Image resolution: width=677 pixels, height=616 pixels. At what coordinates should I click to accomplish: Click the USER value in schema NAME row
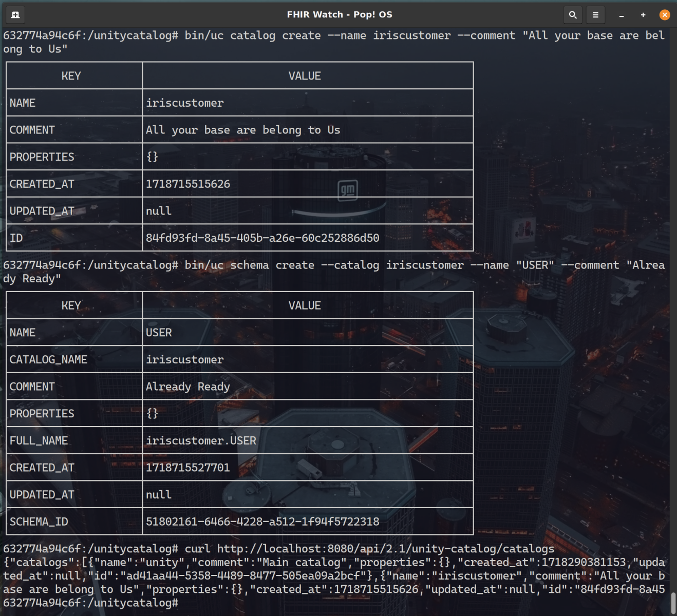pos(159,333)
